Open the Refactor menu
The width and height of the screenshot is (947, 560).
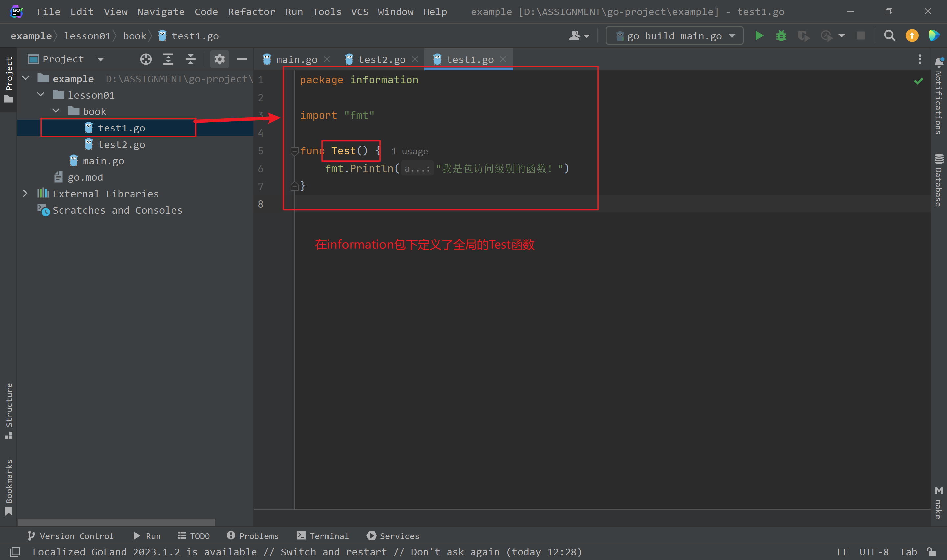pyautogui.click(x=251, y=12)
